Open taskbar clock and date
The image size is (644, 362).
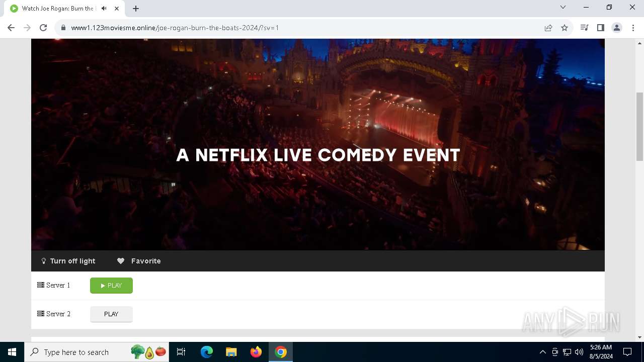[x=601, y=352]
